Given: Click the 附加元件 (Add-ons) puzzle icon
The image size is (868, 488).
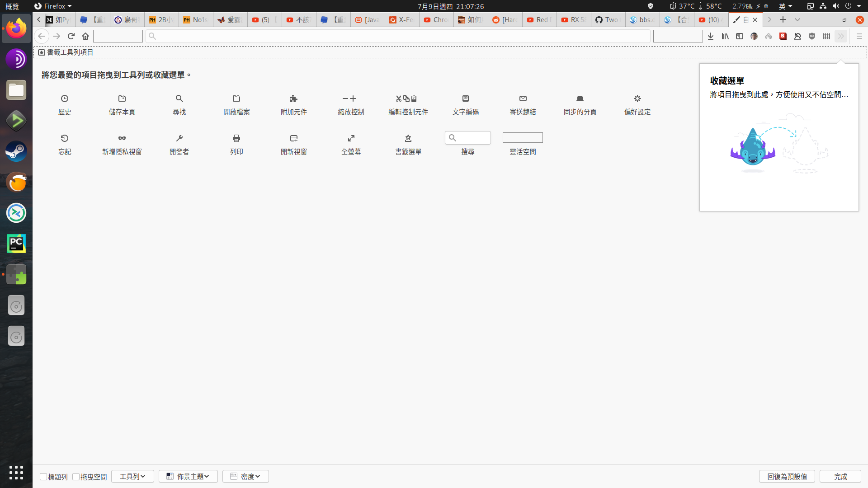Looking at the screenshot, I should [294, 99].
